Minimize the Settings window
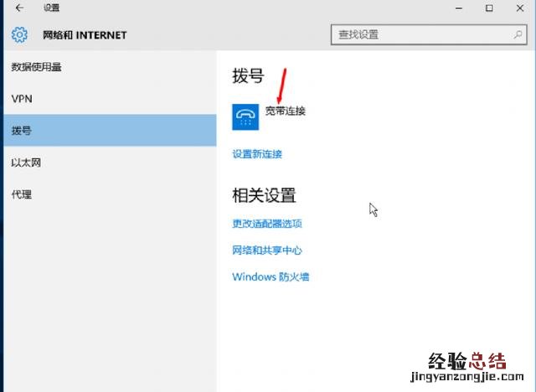The height and width of the screenshot is (392, 536). click(457, 8)
